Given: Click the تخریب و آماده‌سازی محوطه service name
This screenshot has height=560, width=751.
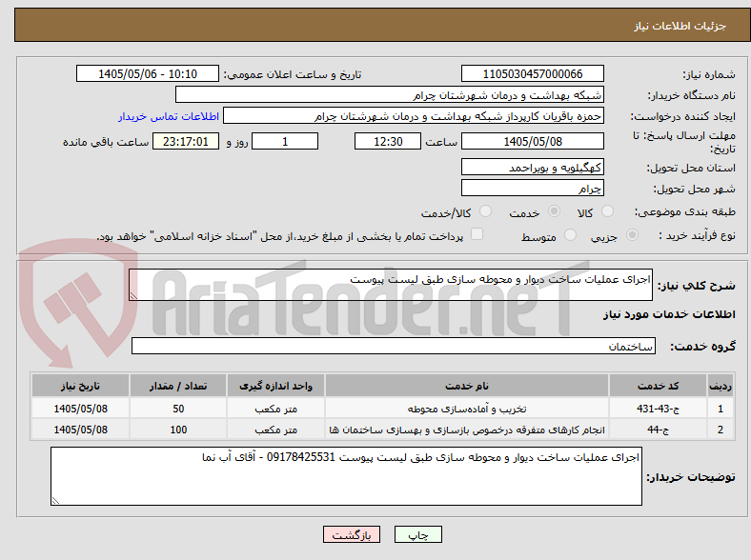Looking at the screenshot, I should 466,409.
